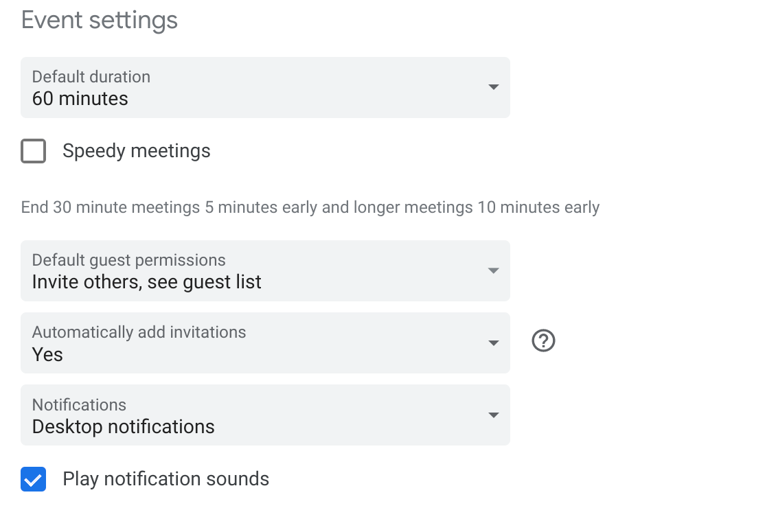Open the Default duration dropdown arrow
This screenshot has height=532, width=776.
pyautogui.click(x=492, y=87)
